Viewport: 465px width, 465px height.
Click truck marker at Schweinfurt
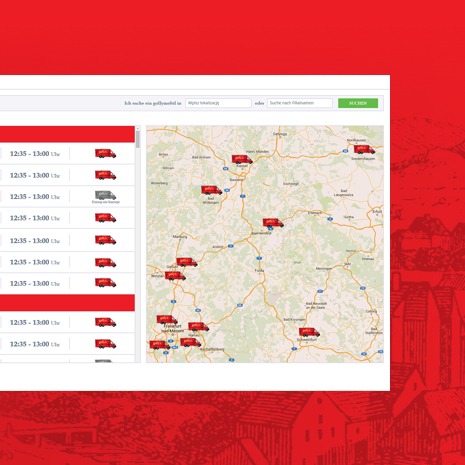click(309, 332)
